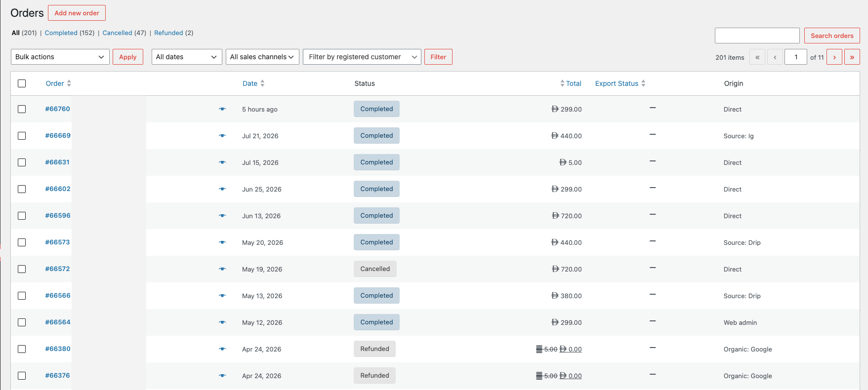868x390 pixels.
Task: Sort by Date column header text
Action: pos(250,83)
